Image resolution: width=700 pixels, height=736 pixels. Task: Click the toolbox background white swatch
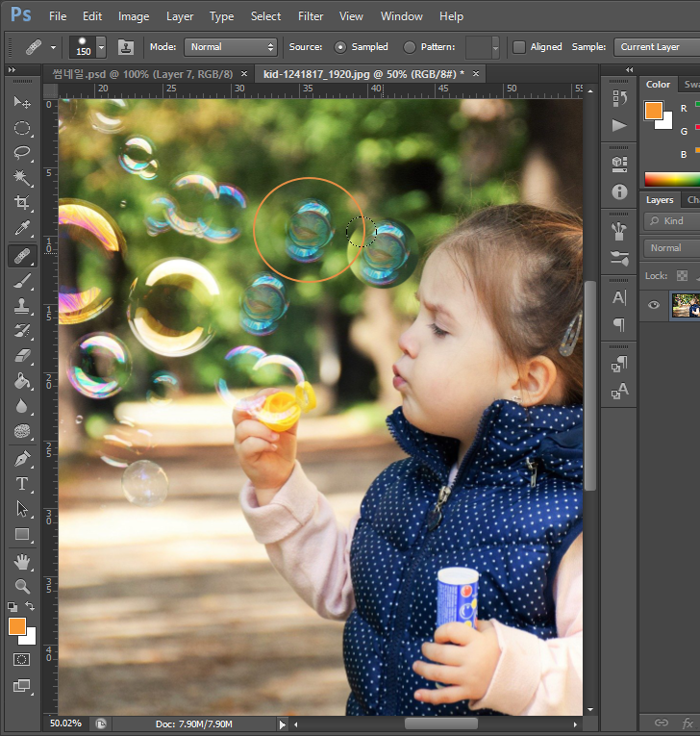click(x=30, y=638)
